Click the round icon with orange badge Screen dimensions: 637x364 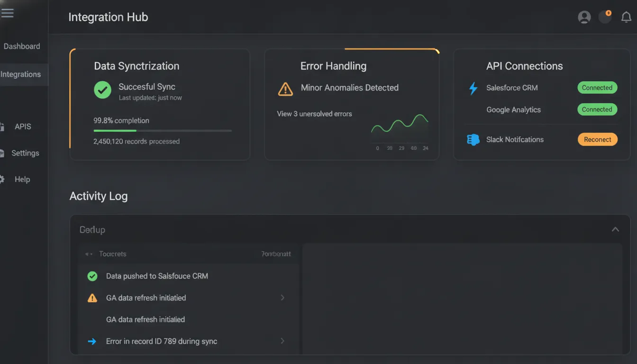(x=605, y=17)
